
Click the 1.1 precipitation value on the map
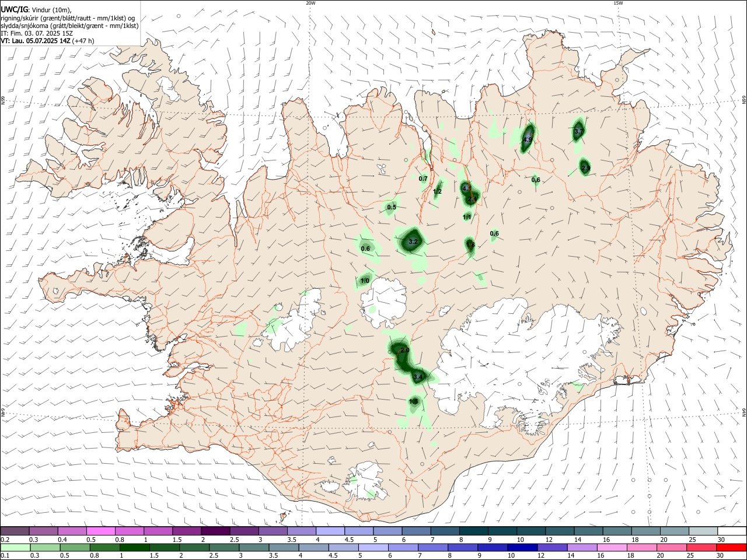[467, 217]
